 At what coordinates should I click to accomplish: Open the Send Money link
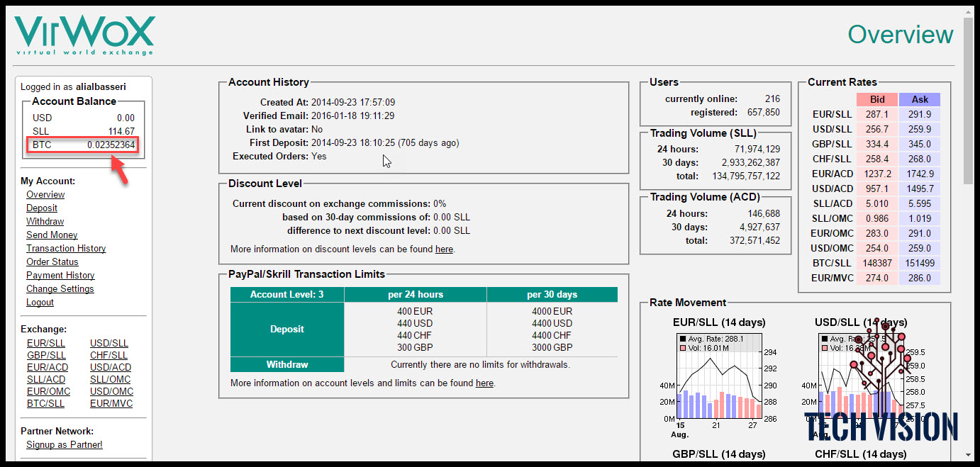click(52, 235)
